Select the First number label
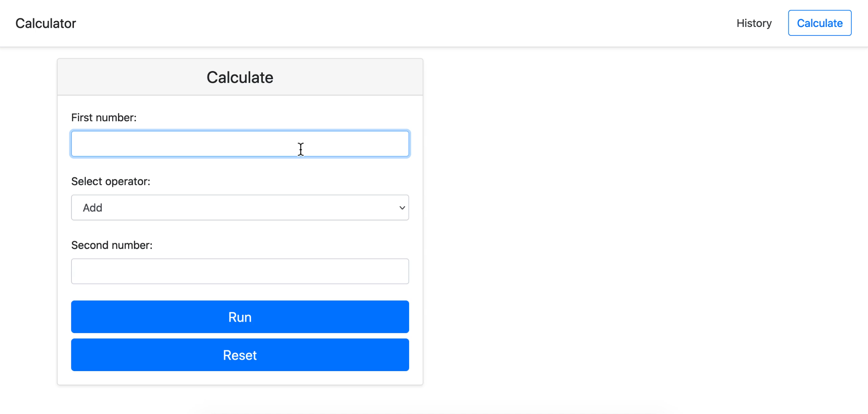Viewport: 868px width, 414px height. [104, 117]
